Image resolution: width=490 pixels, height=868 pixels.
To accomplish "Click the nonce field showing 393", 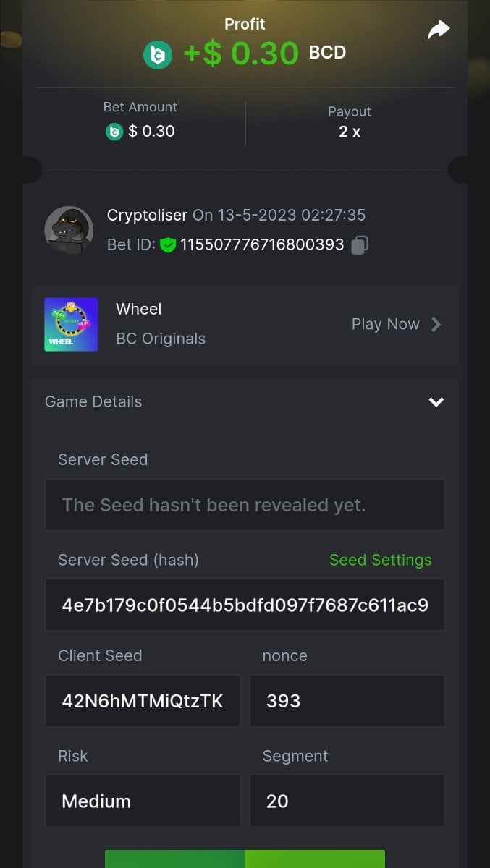I will pyautogui.click(x=347, y=701).
